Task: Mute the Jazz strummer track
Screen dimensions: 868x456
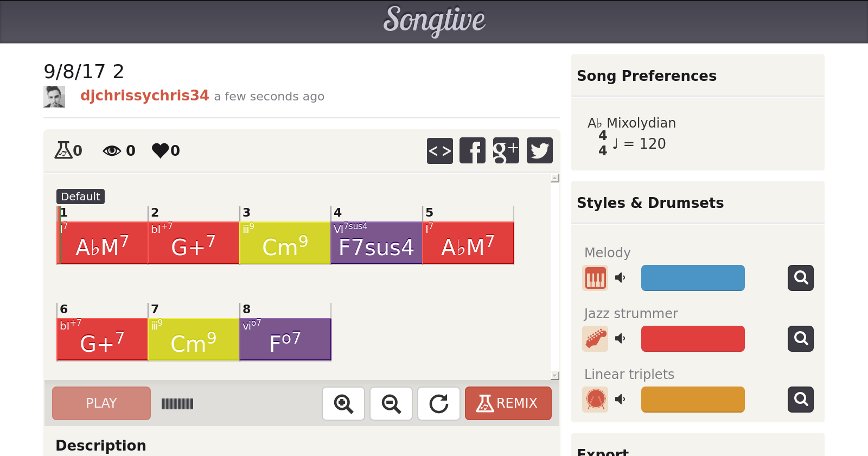Action: [620, 339]
